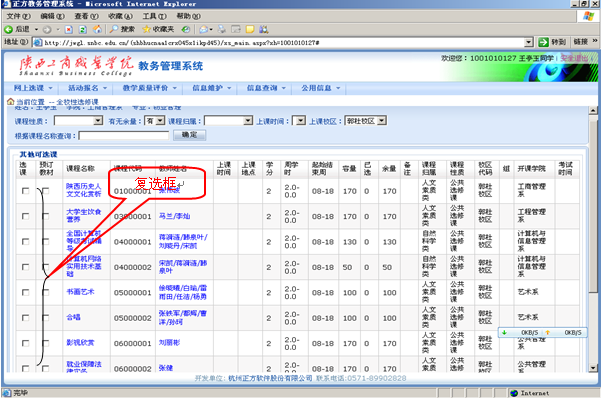Open the 公用信息 navigation menu
The height and width of the screenshot is (398, 601).
[x=320, y=88]
